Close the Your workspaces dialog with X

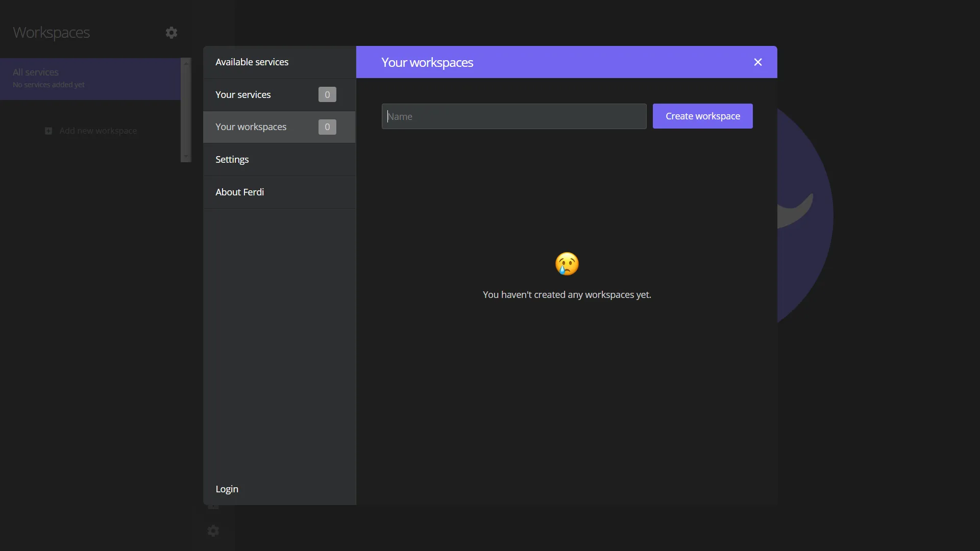757,62
